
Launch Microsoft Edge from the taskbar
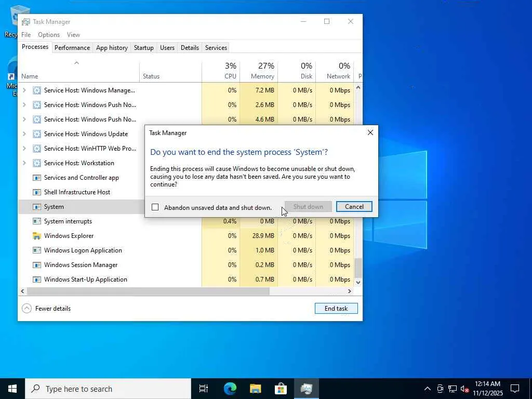point(230,389)
